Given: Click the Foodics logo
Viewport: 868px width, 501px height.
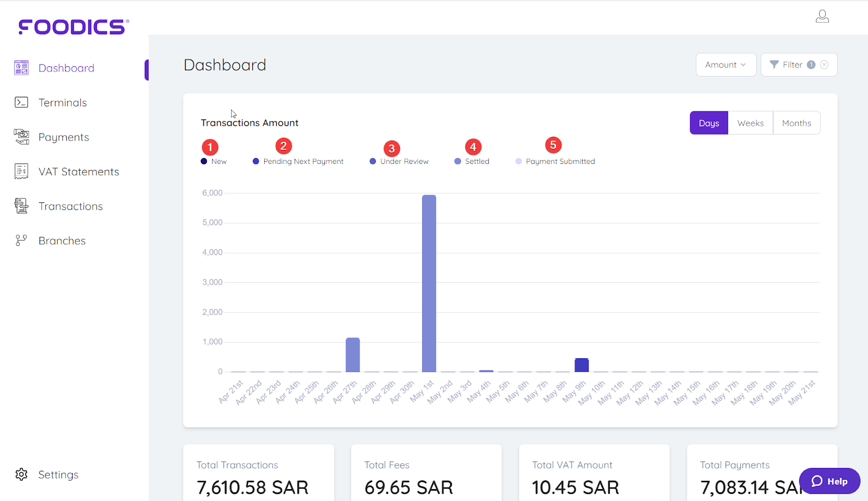Looking at the screenshot, I should point(72,27).
